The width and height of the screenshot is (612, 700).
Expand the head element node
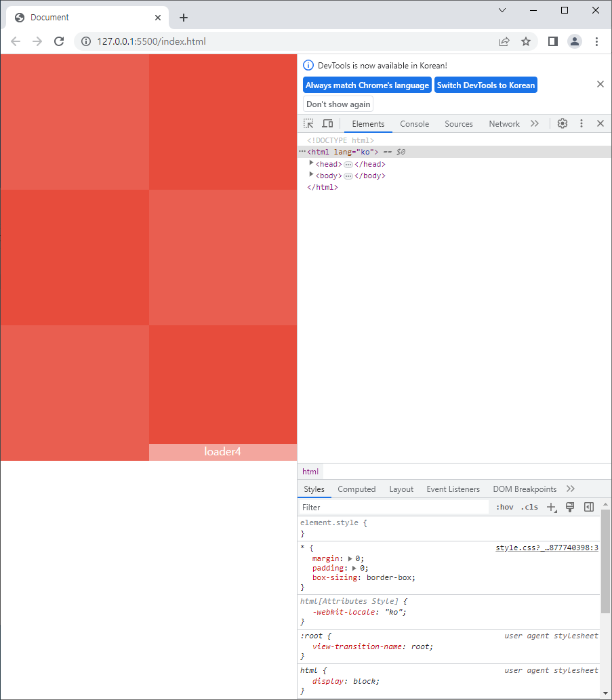(x=311, y=163)
